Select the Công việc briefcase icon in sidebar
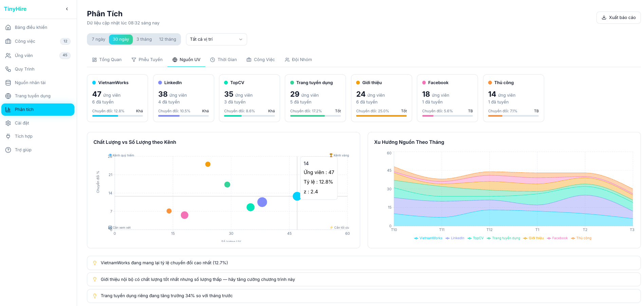The height and width of the screenshot is (306, 644). tap(8, 41)
